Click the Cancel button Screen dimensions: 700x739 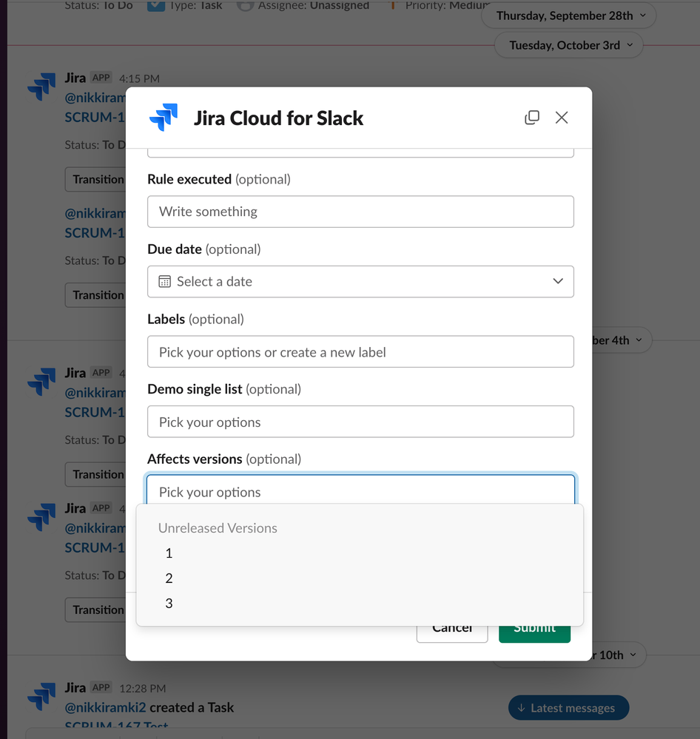point(452,634)
